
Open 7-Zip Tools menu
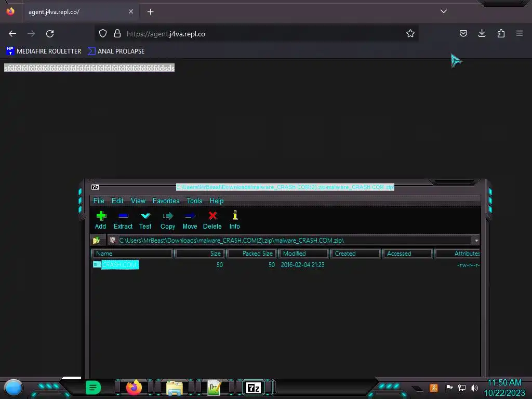(194, 201)
